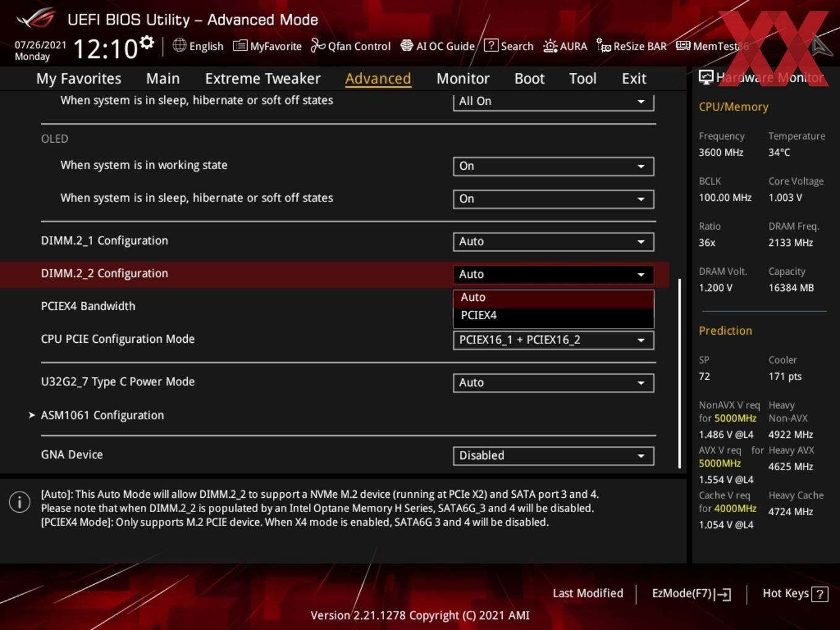This screenshot has height=630, width=840.
Task: Open OLED working state On dropdown
Action: (x=553, y=166)
